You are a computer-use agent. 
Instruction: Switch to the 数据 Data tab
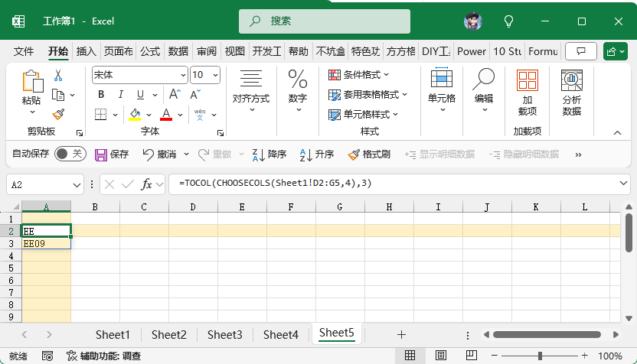[178, 51]
